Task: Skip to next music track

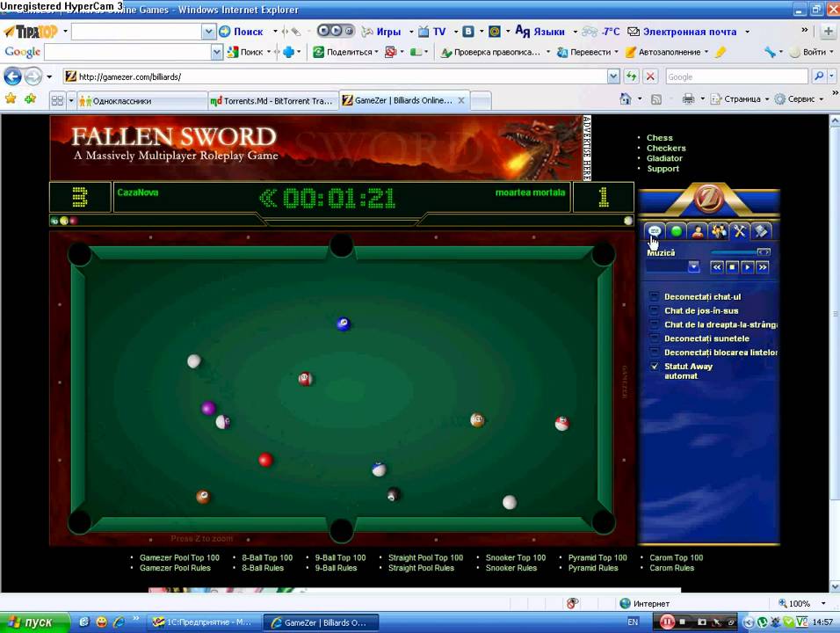Action: [763, 267]
